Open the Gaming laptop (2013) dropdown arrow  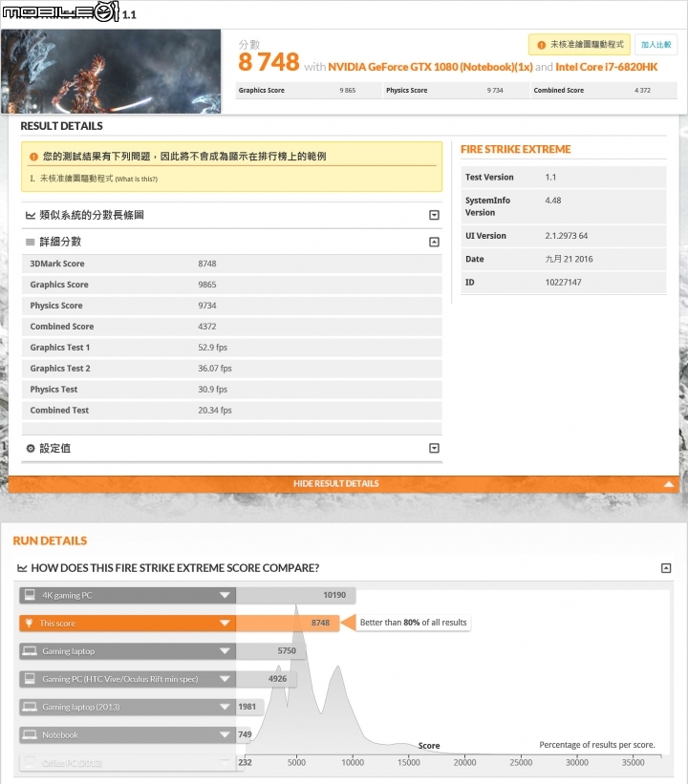tap(225, 707)
